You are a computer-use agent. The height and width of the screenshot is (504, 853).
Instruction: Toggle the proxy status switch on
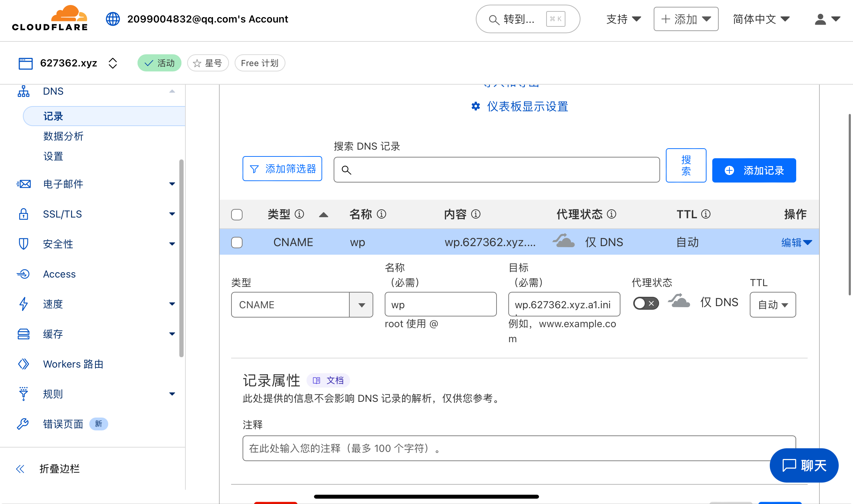point(646,303)
